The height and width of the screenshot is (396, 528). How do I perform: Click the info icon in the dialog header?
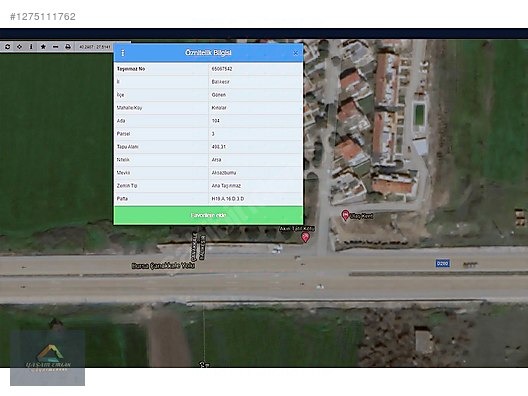(x=123, y=53)
